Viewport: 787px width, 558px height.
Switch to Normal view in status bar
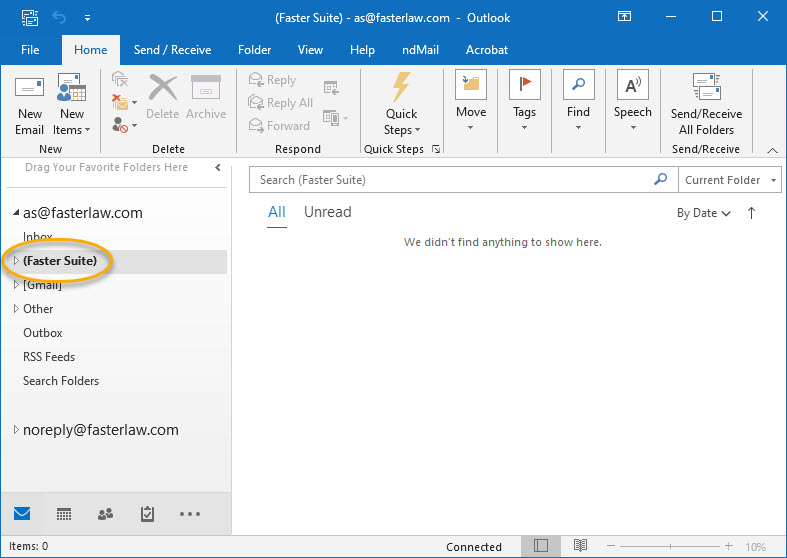point(541,546)
